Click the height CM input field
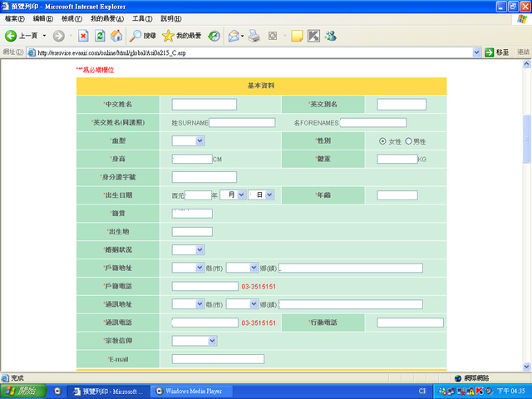The height and width of the screenshot is (399, 532). (192, 159)
